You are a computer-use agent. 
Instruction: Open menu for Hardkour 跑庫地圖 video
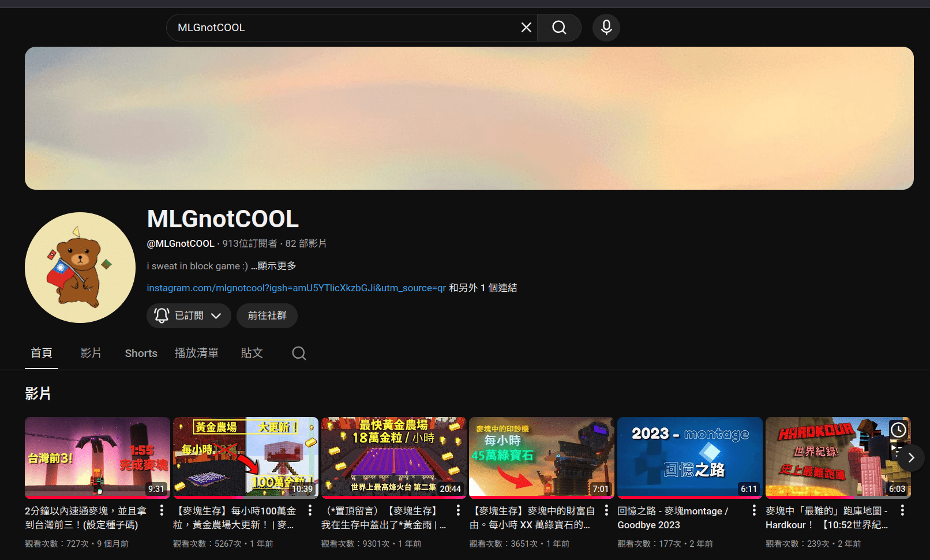click(x=902, y=510)
